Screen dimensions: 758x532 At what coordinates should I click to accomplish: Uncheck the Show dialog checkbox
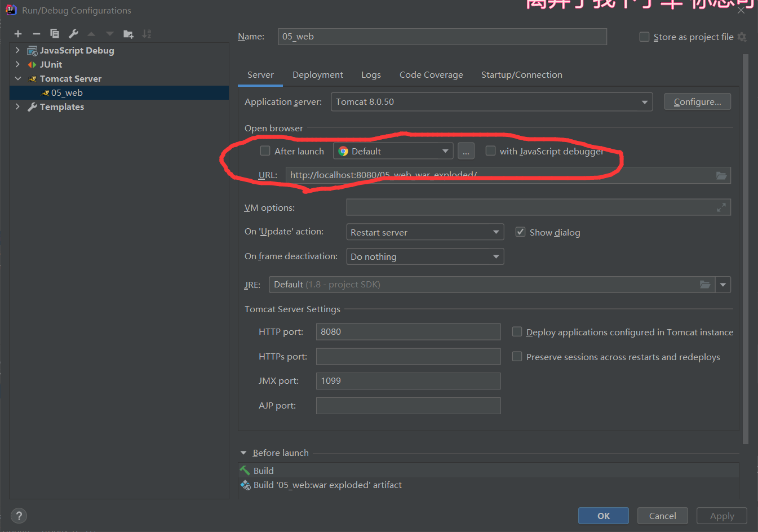(x=521, y=232)
